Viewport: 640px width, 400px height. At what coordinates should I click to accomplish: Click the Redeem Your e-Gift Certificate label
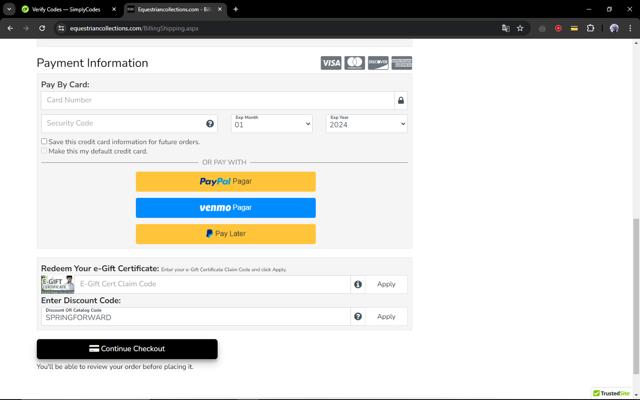[x=100, y=268]
